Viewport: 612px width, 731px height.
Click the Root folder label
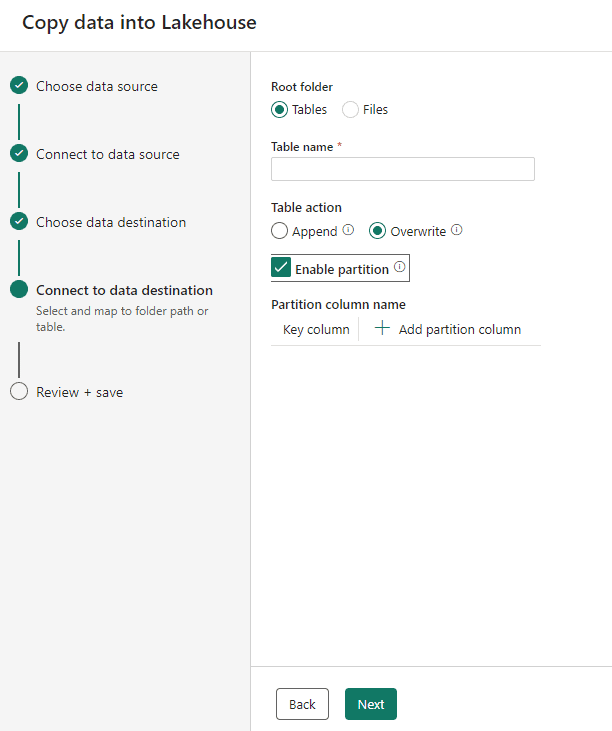coord(302,87)
